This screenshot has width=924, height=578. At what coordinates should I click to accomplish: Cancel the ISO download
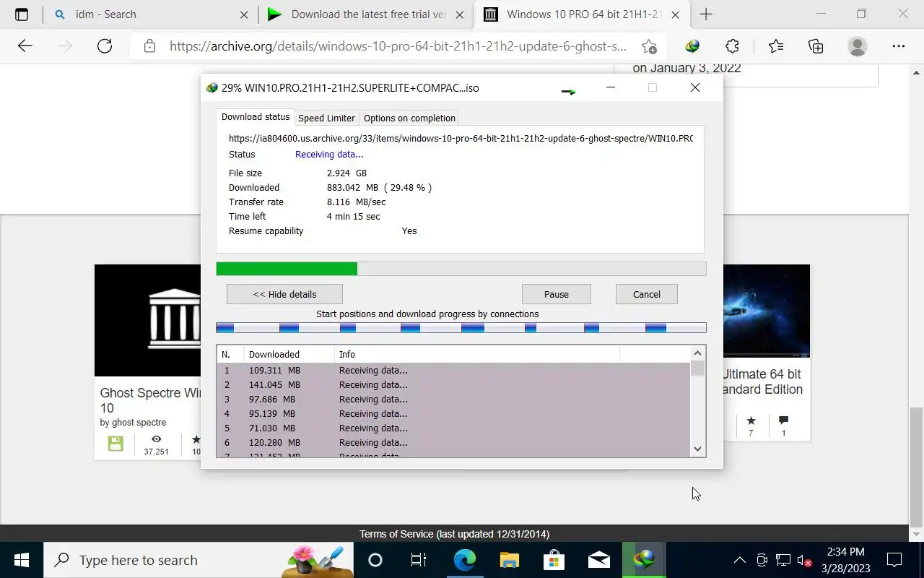pyautogui.click(x=646, y=294)
